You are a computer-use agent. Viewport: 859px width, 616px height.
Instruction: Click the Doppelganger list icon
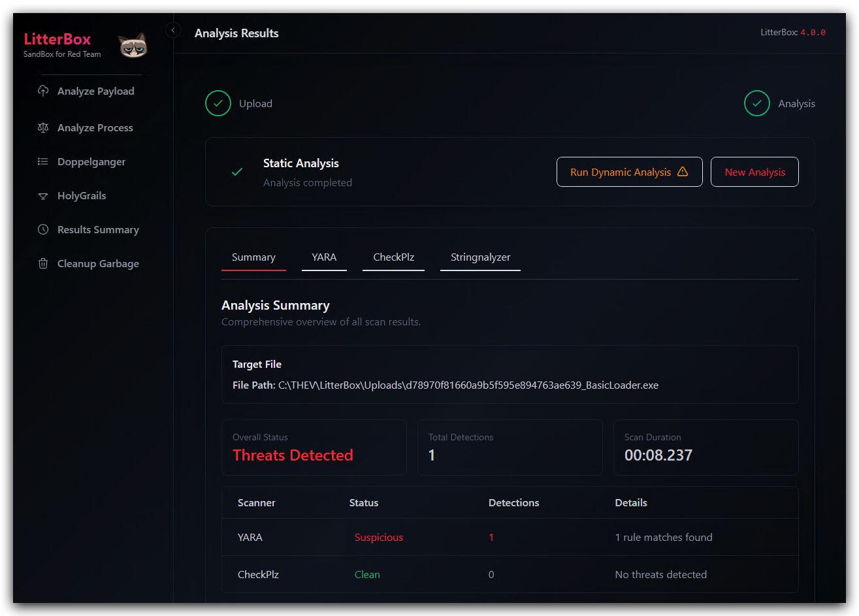coord(43,161)
